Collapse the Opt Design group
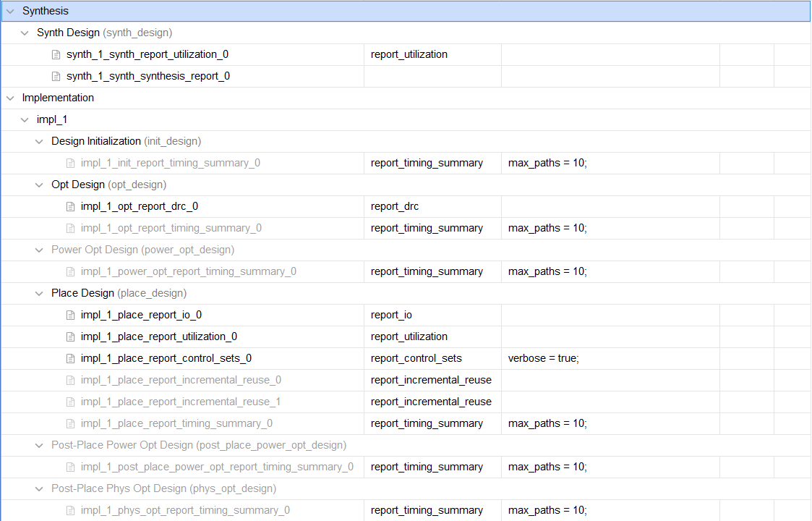Image resolution: width=812 pixels, height=521 pixels. pos(39,185)
